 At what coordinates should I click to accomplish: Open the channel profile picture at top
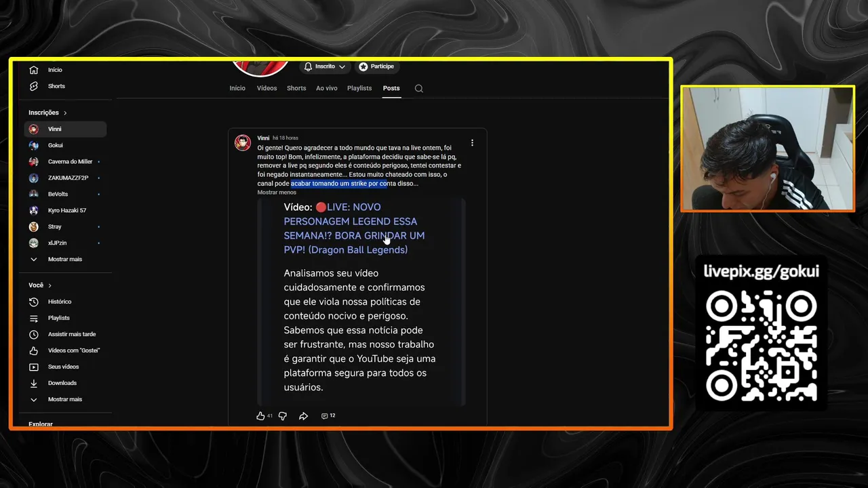coord(261,68)
